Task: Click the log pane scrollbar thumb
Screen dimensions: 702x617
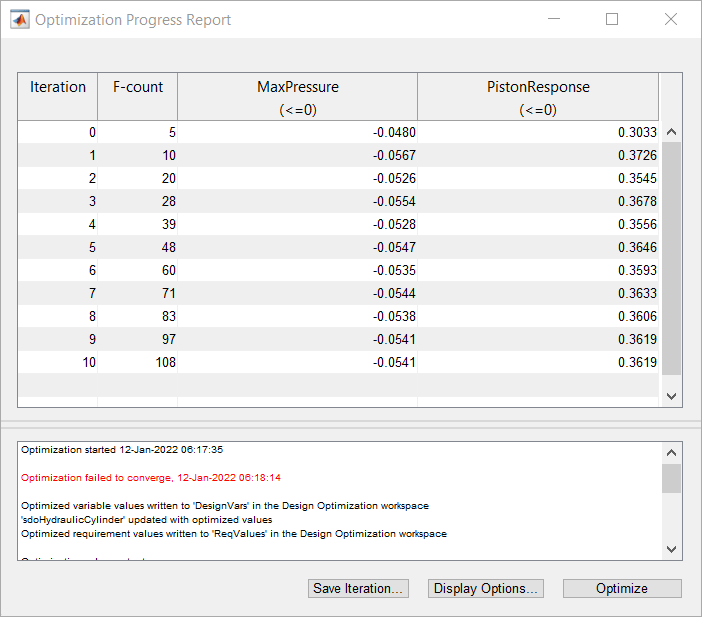Action: [x=671, y=478]
